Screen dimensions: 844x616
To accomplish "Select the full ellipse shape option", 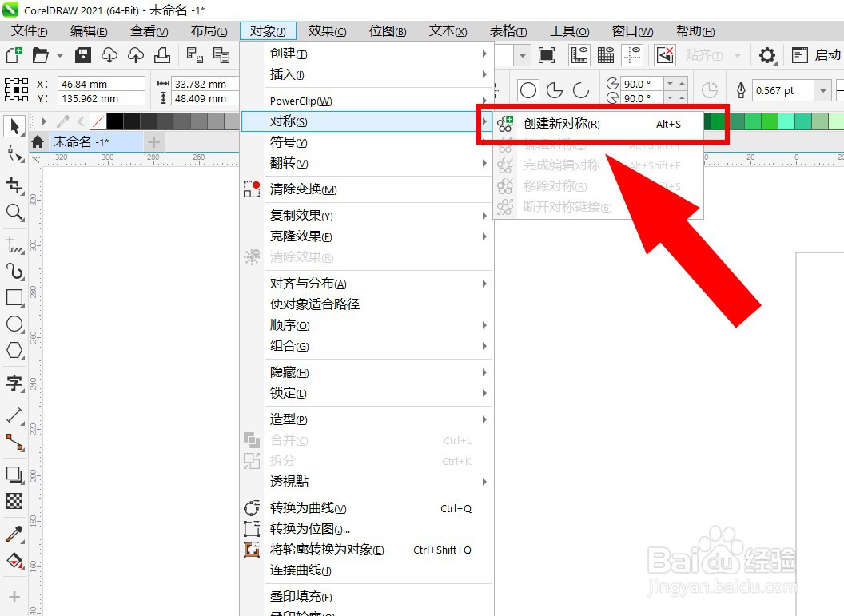I will pos(528,90).
